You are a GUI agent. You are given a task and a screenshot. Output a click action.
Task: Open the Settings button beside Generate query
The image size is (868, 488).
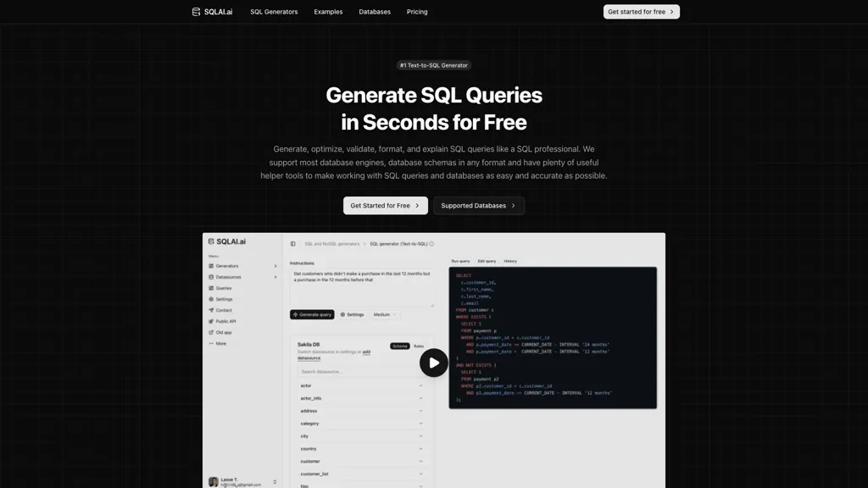pos(352,314)
